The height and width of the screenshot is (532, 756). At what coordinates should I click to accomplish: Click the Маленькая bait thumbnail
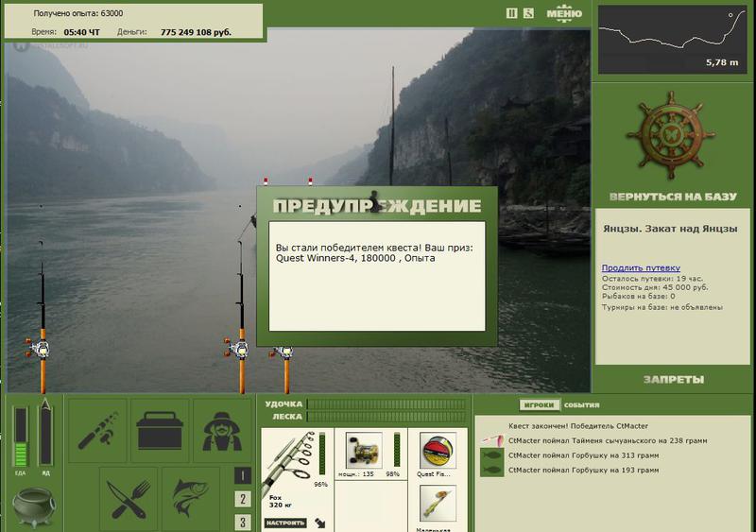[x=438, y=503]
